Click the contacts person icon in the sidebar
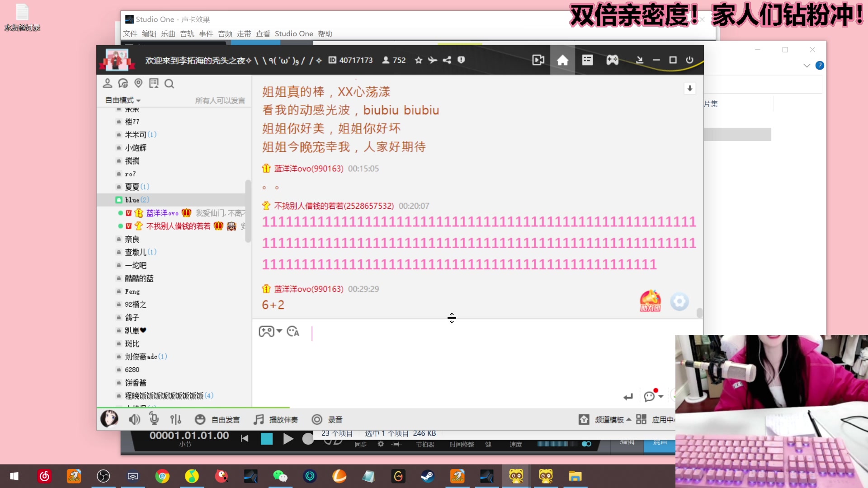This screenshot has height=488, width=868. (108, 83)
